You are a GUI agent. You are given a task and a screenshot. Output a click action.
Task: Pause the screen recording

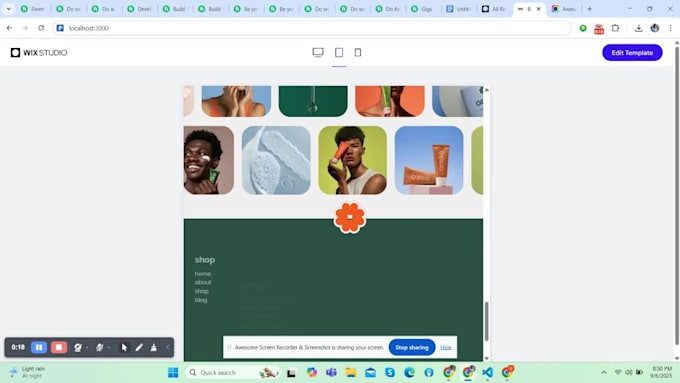tap(39, 347)
